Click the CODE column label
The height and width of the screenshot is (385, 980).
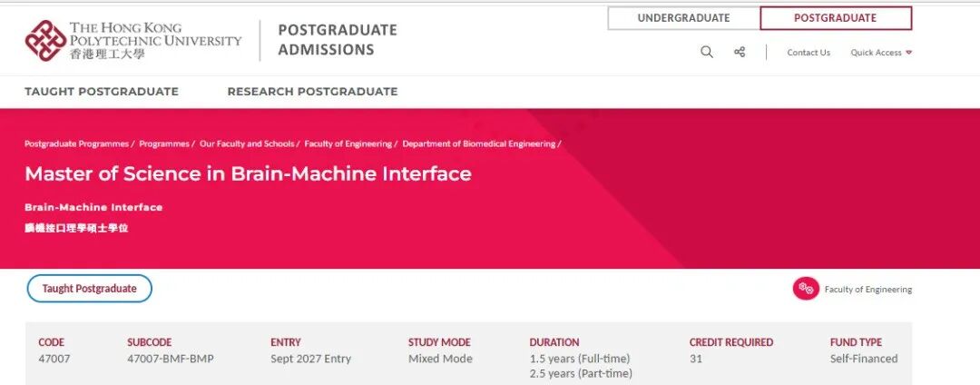(x=51, y=342)
